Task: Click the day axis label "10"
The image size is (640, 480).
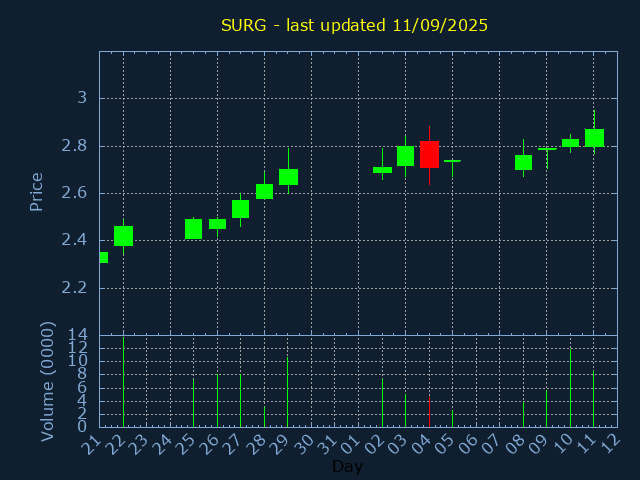Action: (x=562, y=443)
